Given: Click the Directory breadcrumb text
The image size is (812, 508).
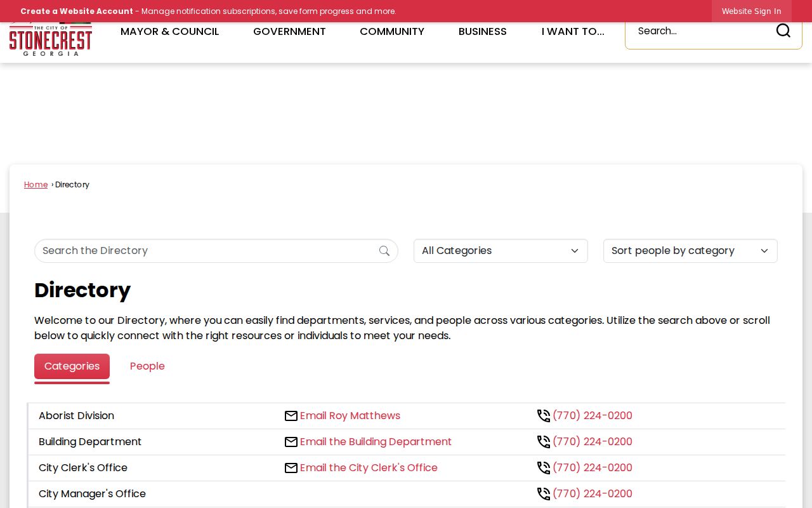Looking at the screenshot, I should pos(72,185).
